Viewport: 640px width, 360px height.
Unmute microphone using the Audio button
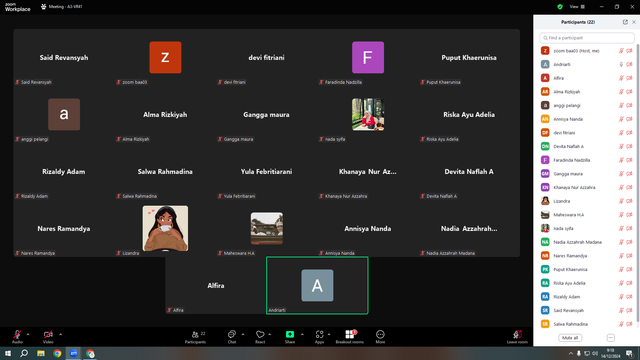coord(17,336)
